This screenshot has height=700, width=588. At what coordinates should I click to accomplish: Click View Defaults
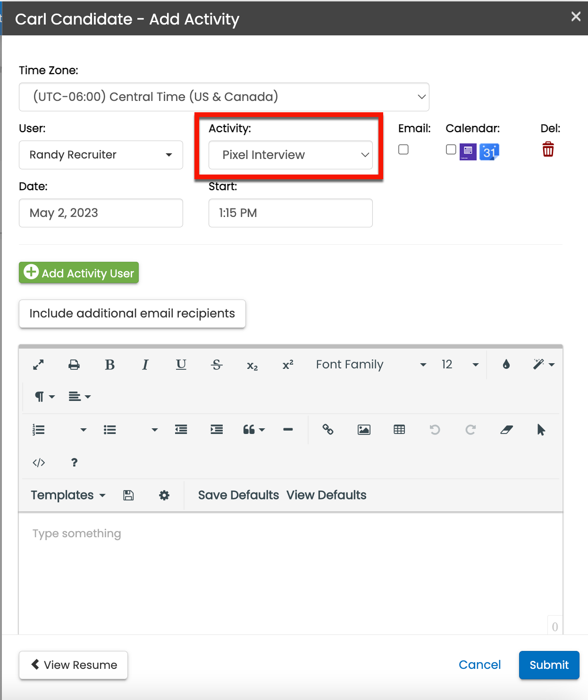point(327,495)
